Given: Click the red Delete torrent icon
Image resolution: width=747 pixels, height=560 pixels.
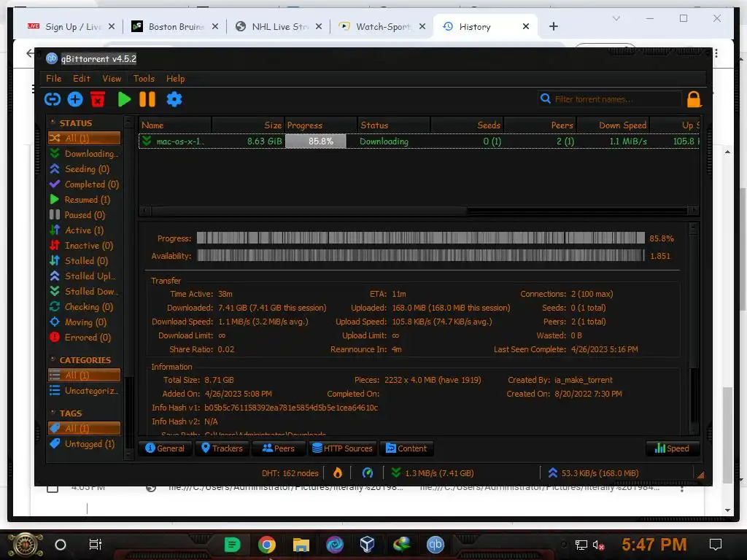Looking at the screenshot, I should (x=98, y=99).
